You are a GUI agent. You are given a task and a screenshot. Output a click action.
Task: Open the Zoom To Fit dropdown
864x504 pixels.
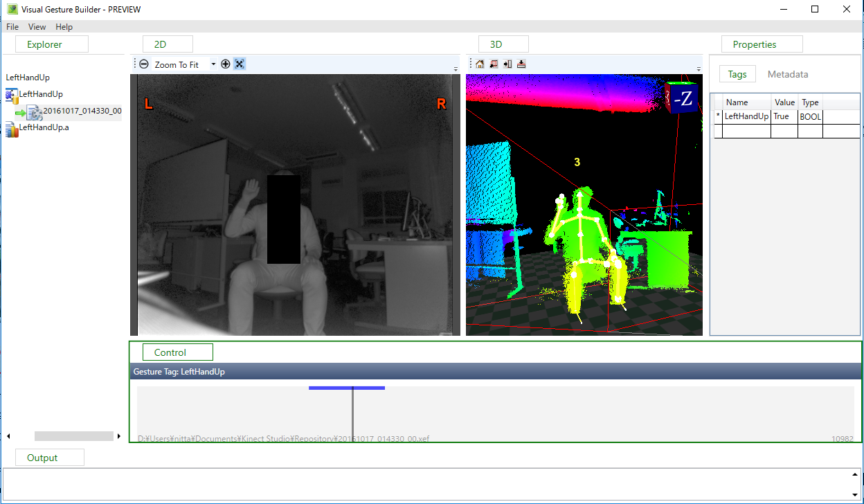tap(213, 64)
